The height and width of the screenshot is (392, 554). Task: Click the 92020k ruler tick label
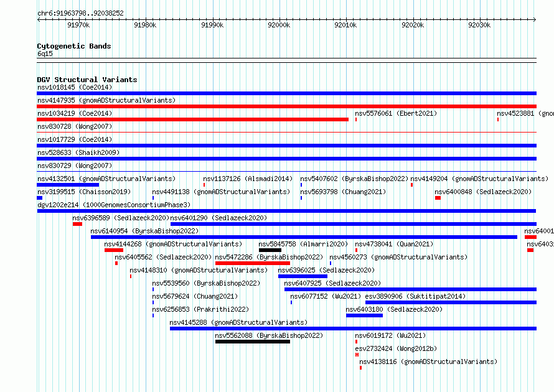(x=413, y=25)
